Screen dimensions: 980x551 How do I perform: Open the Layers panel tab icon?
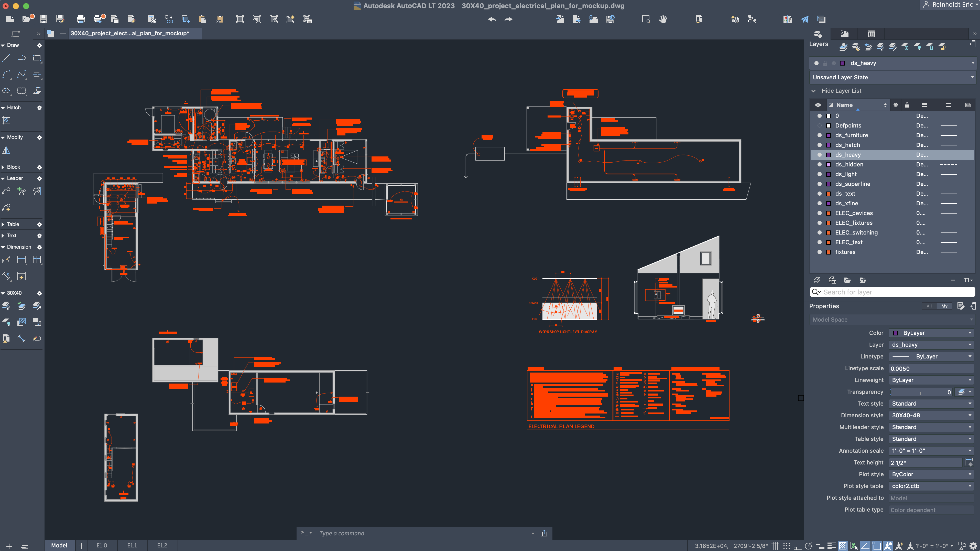click(x=818, y=34)
